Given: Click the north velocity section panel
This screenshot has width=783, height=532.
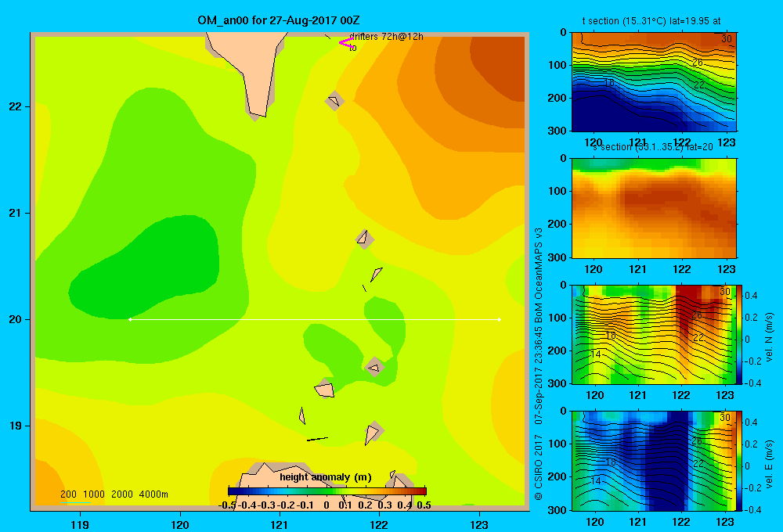Looking at the screenshot, I should (x=654, y=334).
